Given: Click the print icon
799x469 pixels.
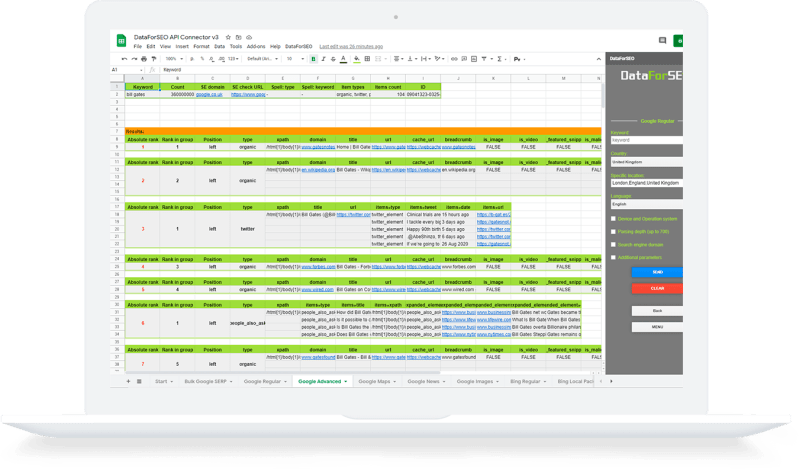Looking at the screenshot, I should [144, 59].
